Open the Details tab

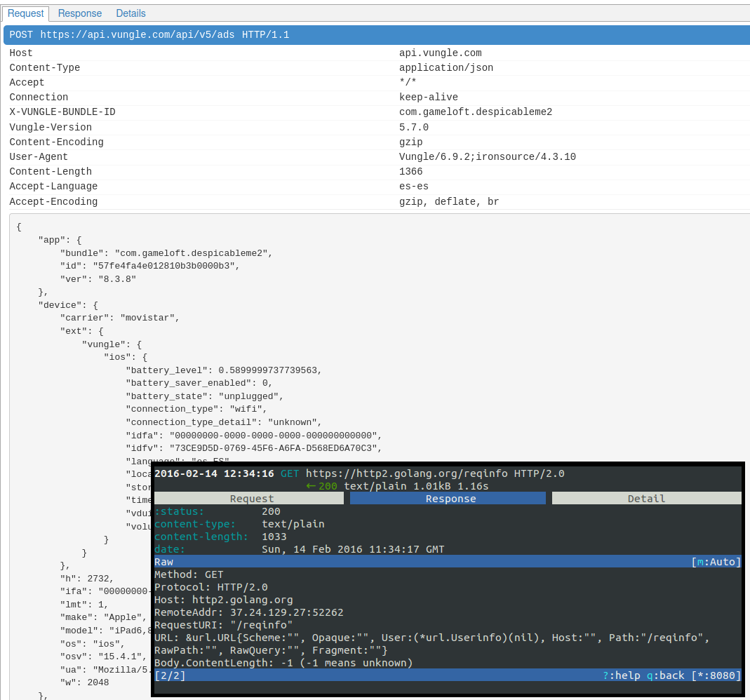[130, 13]
